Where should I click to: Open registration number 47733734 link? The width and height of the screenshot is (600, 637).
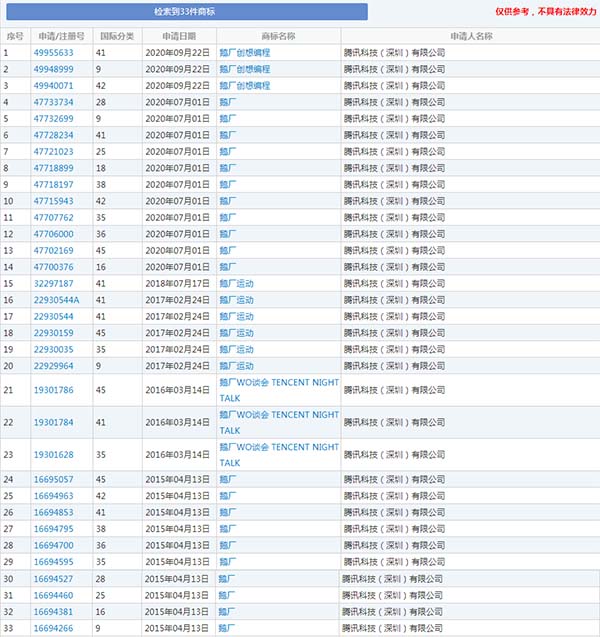[x=53, y=102]
